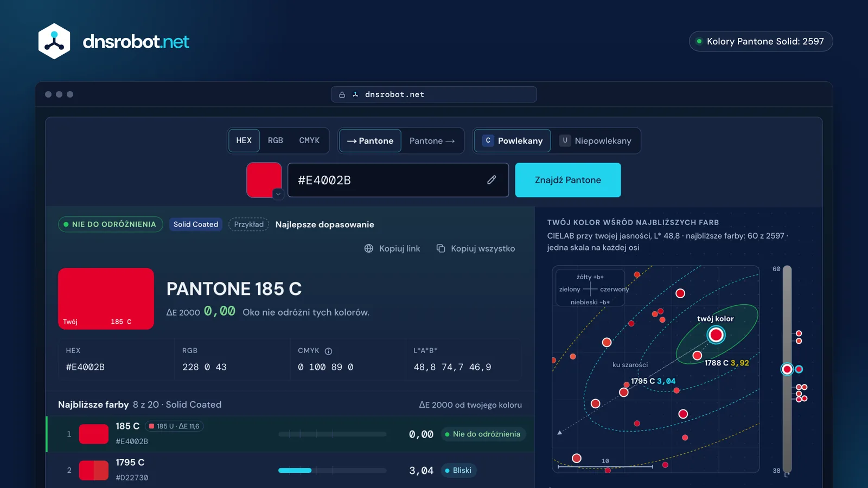Image resolution: width=868 pixels, height=488 pixels.
Task: Click the Solid Coated tag
Action: click(x=196, y=224)
